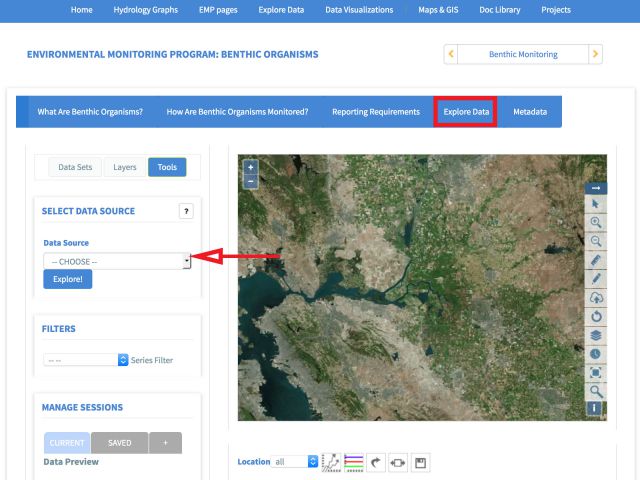Screen dimensions: 640x480
Task: Open the stacked layers map icon
Action: (596, 335)
